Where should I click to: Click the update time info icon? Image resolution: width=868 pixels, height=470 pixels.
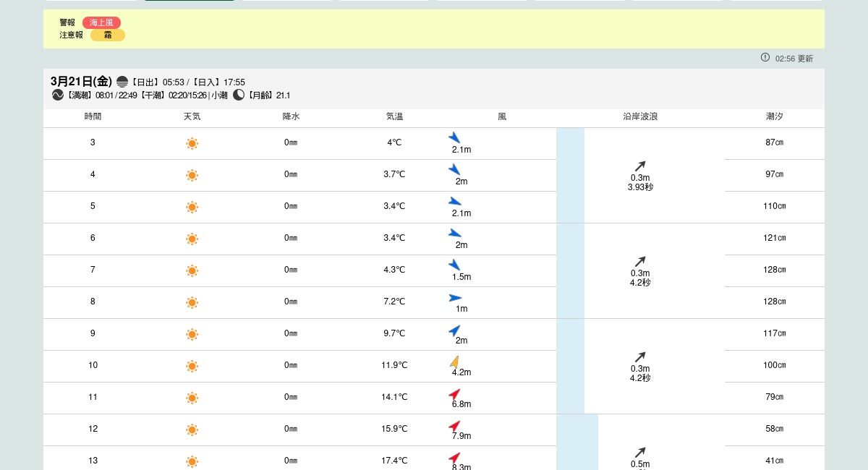tap(765, 57)
